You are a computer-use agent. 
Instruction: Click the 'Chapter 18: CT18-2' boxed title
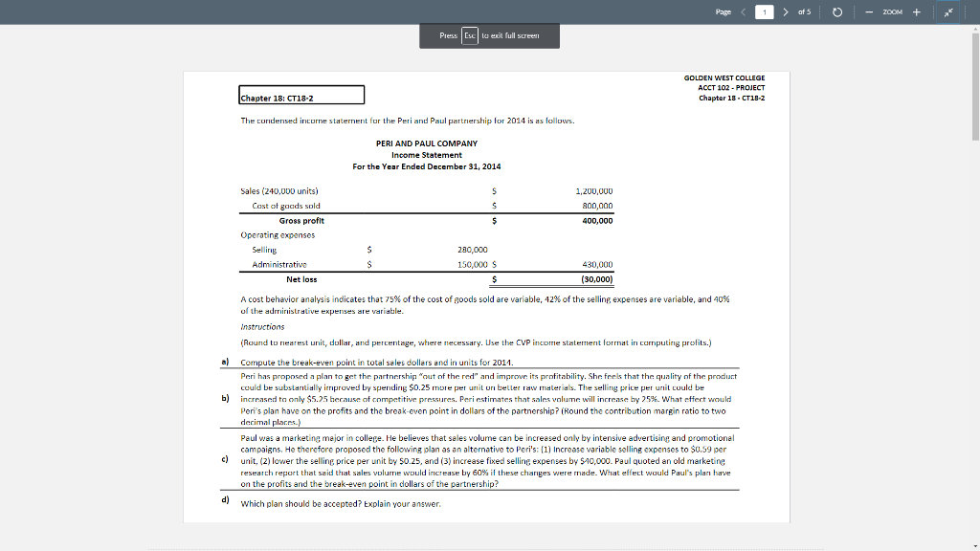tap(301, 95)
